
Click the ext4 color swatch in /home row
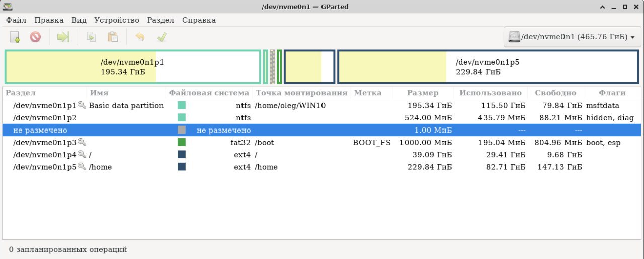[182, 167]
